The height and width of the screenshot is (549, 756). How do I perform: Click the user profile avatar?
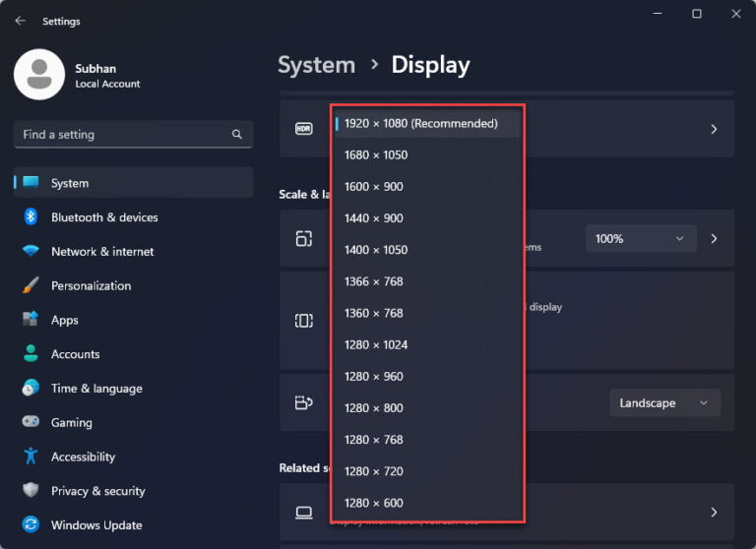(x=39, y=75)
